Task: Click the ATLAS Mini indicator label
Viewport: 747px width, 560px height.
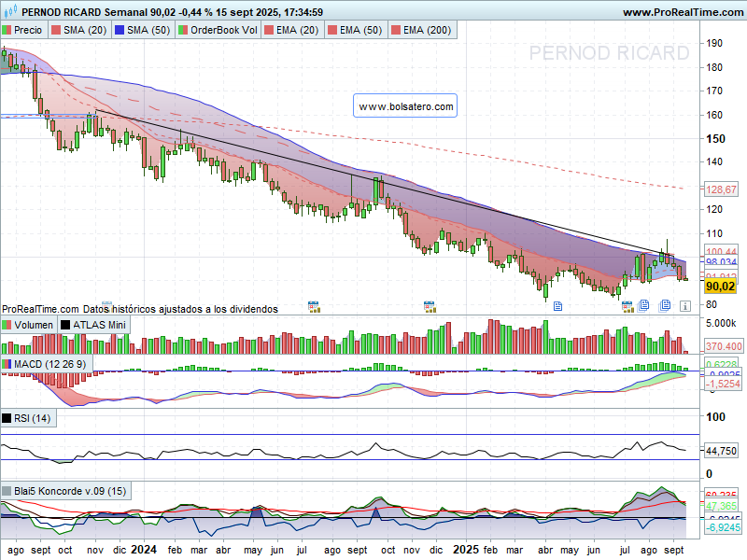Action: point(94,325)
